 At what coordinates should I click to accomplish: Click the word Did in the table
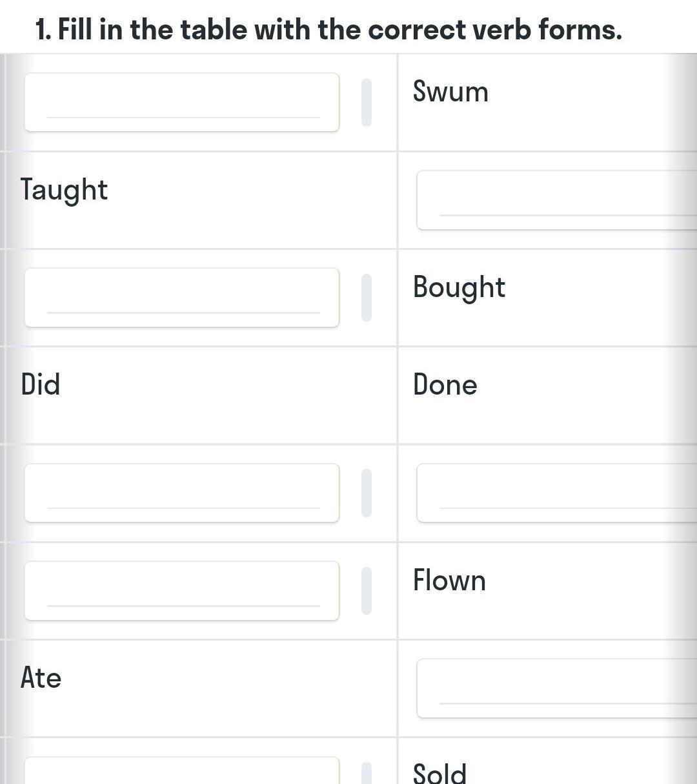[x=40, y=385]
